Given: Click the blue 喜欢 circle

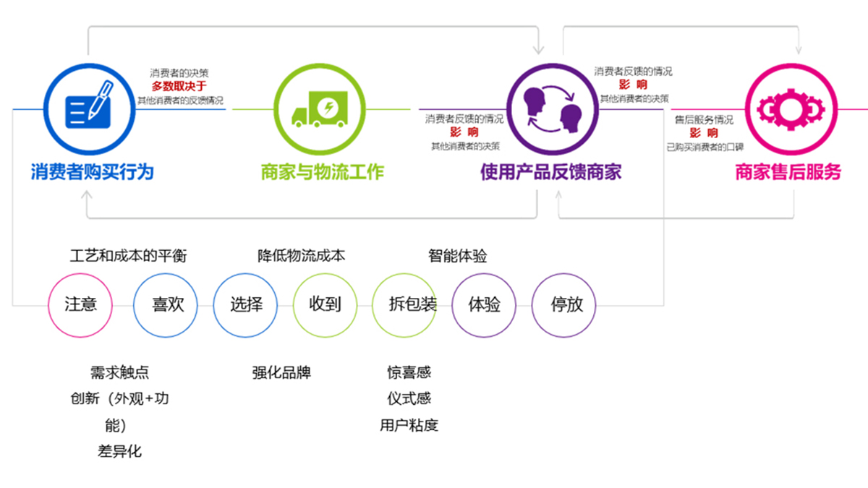Looking at the screenshot, I should (x=166, y=305).
